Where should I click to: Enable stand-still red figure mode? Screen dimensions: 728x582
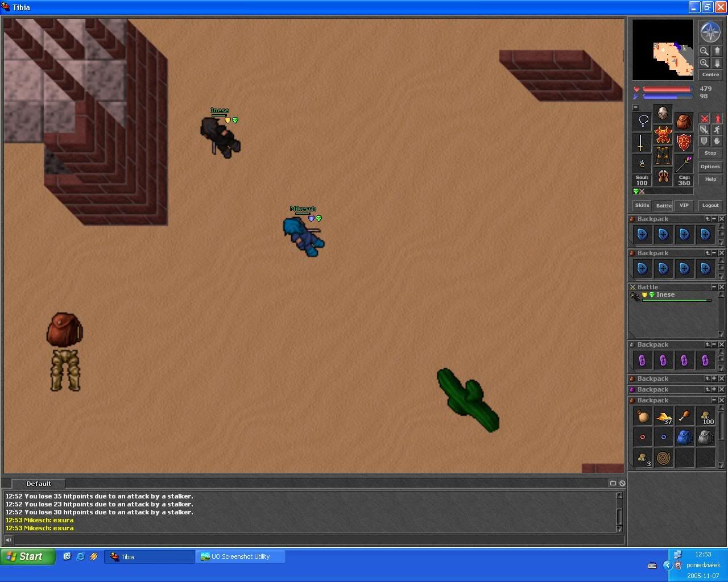[x=717, y=119]
